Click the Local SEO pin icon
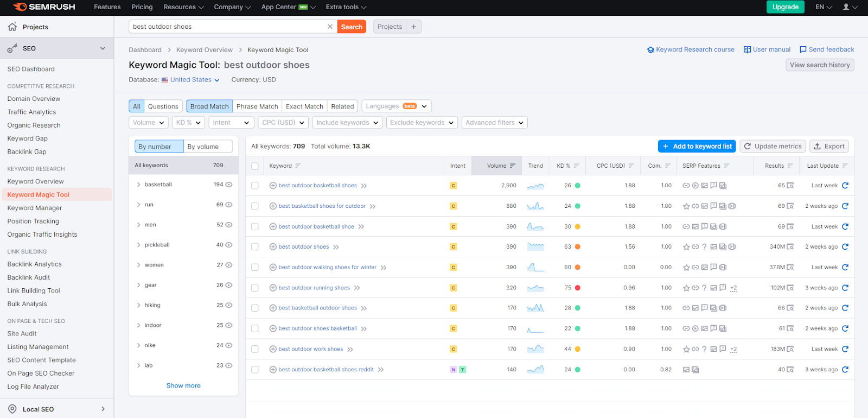Viewport: 868px width, 418px height. pos(12,409)
